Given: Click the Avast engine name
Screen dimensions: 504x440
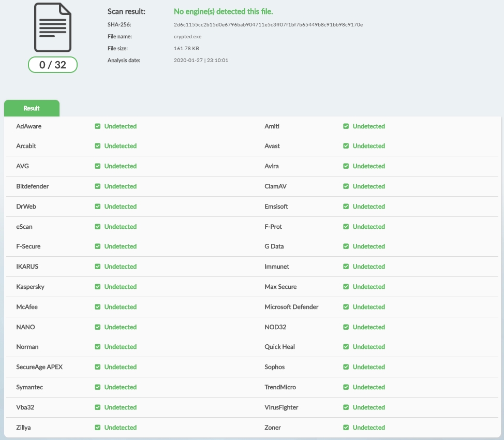Looking at the screenshot, I should [272, 145].
